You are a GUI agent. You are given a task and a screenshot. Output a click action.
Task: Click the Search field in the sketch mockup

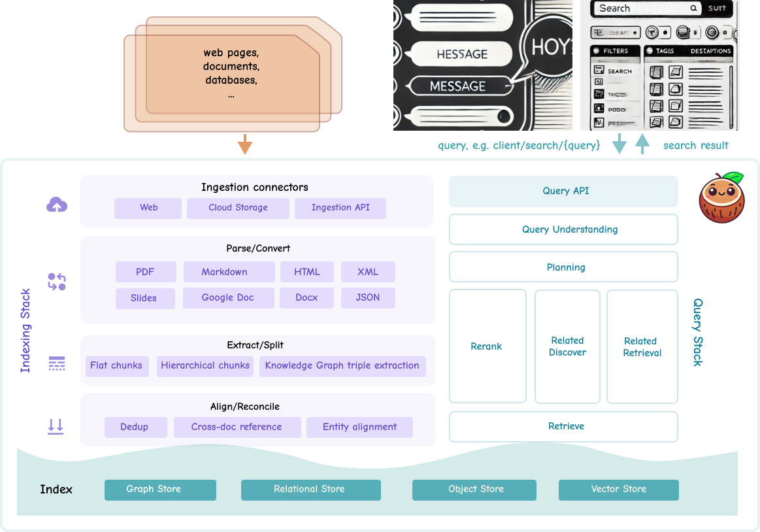(644, 9)
